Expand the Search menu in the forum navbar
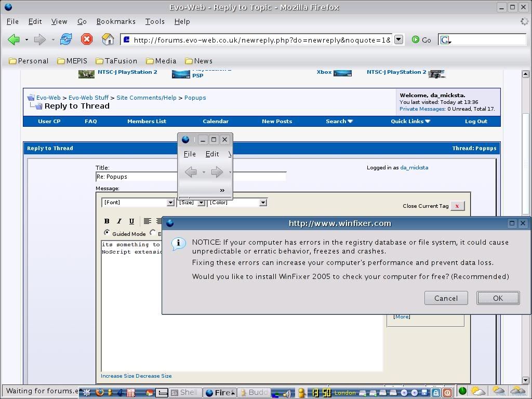 pyautogui.click(x=339, y=122)
